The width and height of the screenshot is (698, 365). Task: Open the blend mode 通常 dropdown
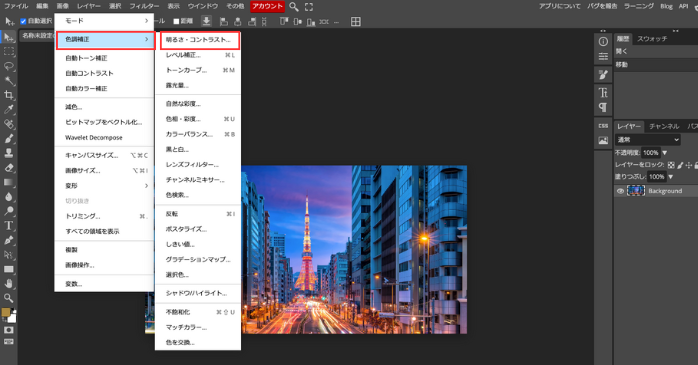click(648, 140)
